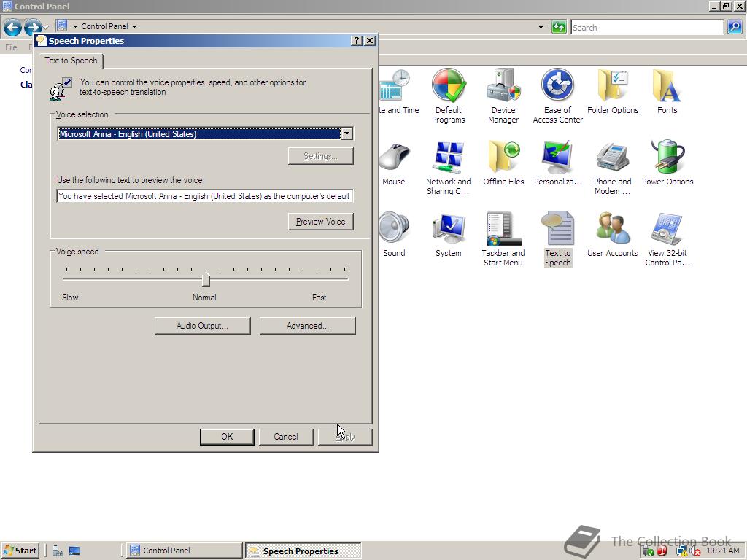The width and height of the screenshot is (747, 560).
Task: Open the Sound control panel icon
Action: (x=394, y=234)
